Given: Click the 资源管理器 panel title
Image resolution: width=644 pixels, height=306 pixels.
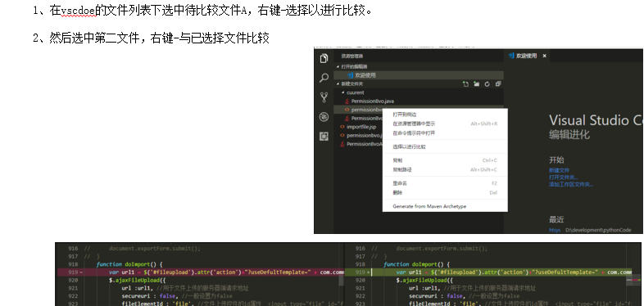Looking at the screenshot, I should click(x=352, y=56).
